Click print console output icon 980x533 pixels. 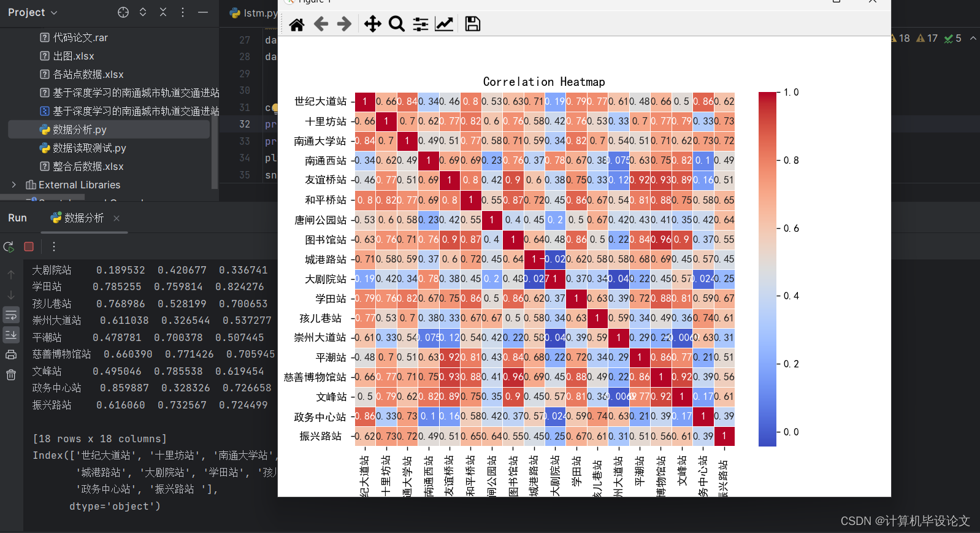tap(11, 355)
